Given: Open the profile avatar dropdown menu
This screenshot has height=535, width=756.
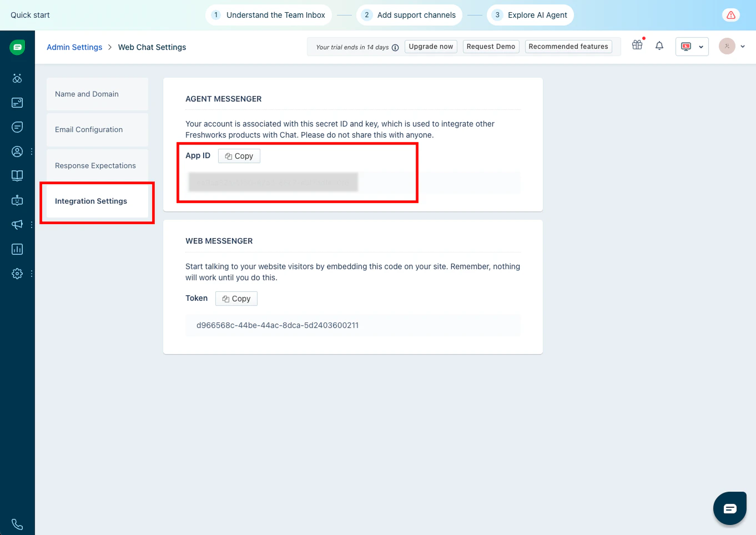Looking at the screenshot, I should click(733, 46).
